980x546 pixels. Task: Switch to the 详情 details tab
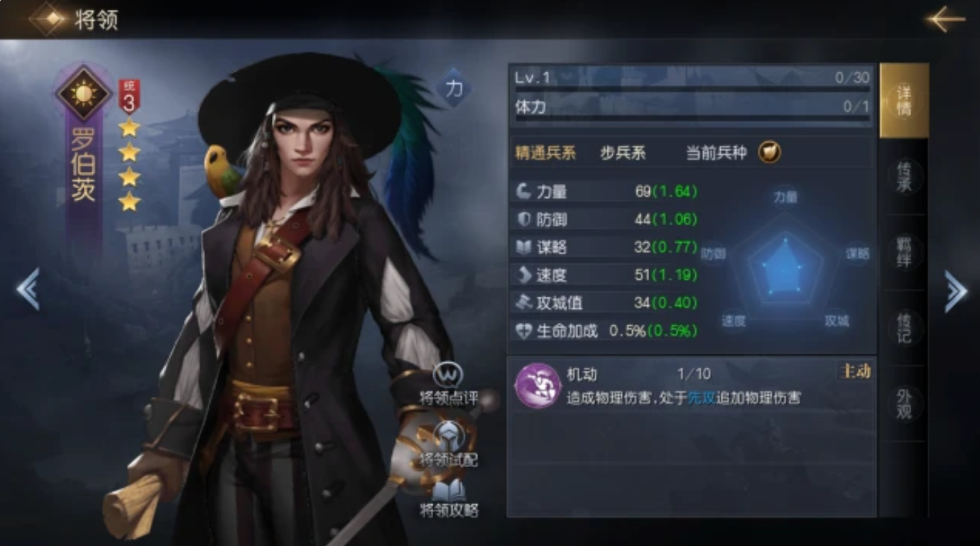click(x=904, y=101)
